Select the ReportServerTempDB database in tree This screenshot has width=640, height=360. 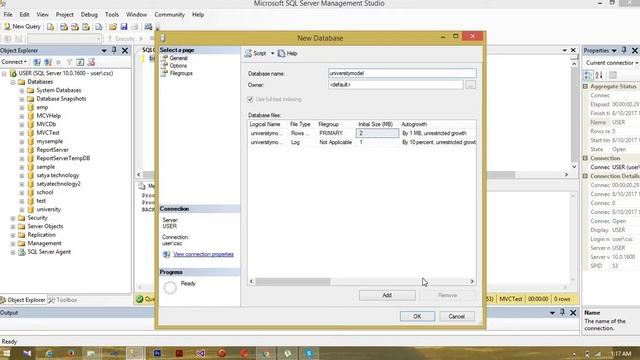click(63, 158)
